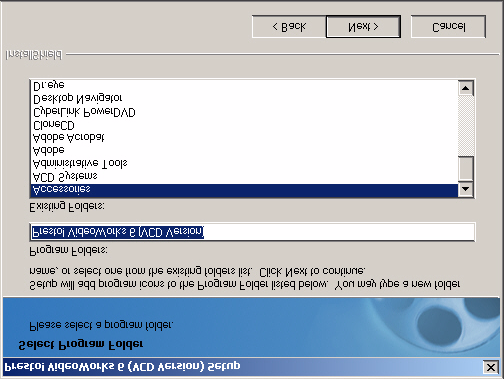Select Accessories in the existing folders list

point(244,189)
